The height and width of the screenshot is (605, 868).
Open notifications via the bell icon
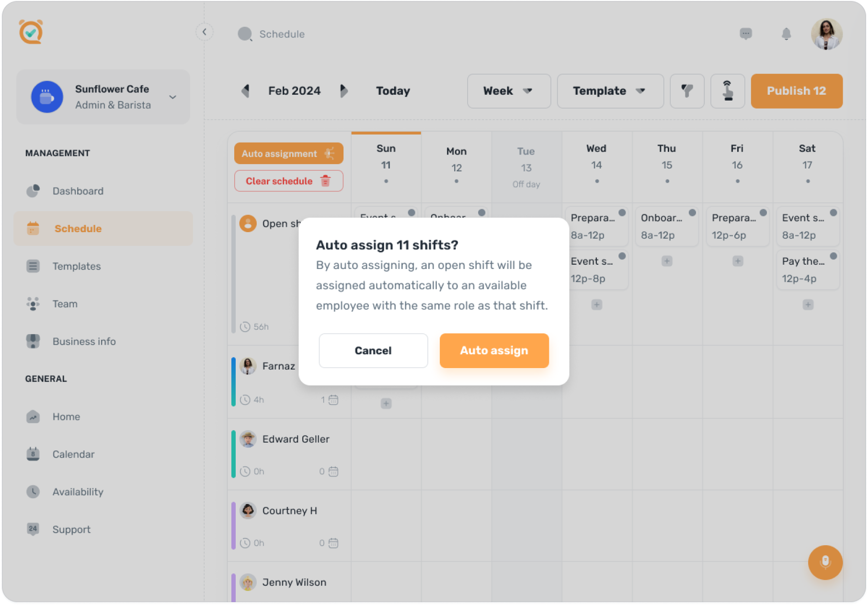[787, 34]
